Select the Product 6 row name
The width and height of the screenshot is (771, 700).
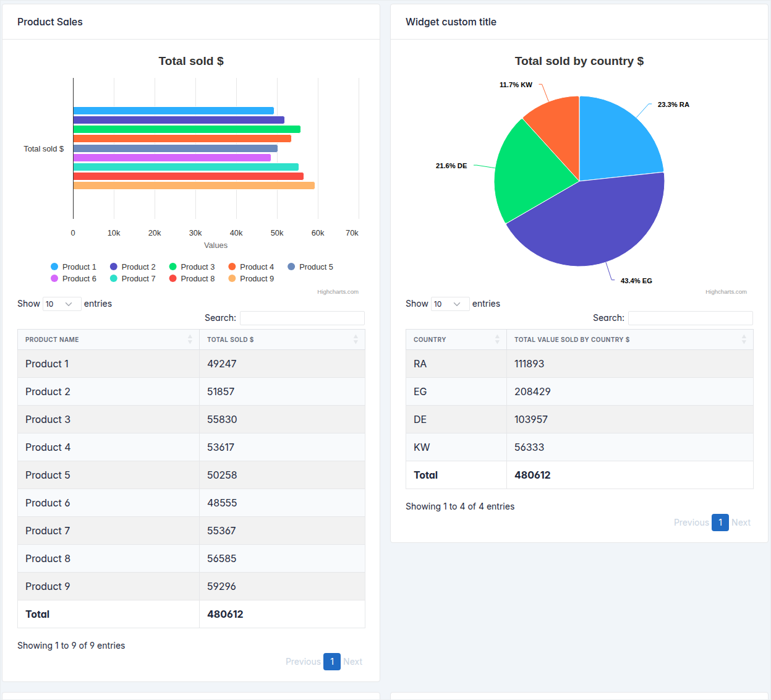[48, 503]
